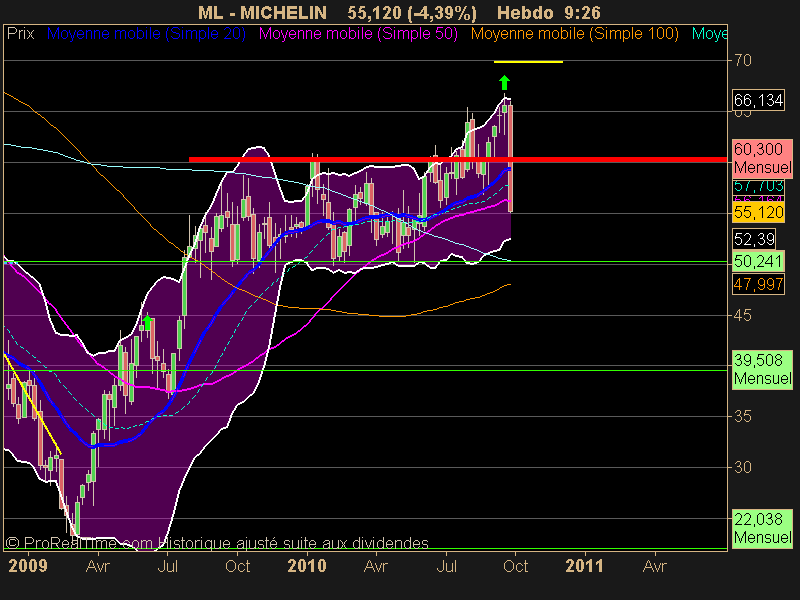This screenshot has width=800, height=600.
Task: Click 'Moyenne mobile (Simple 100)' legend entry
Action: pos(574,34)
